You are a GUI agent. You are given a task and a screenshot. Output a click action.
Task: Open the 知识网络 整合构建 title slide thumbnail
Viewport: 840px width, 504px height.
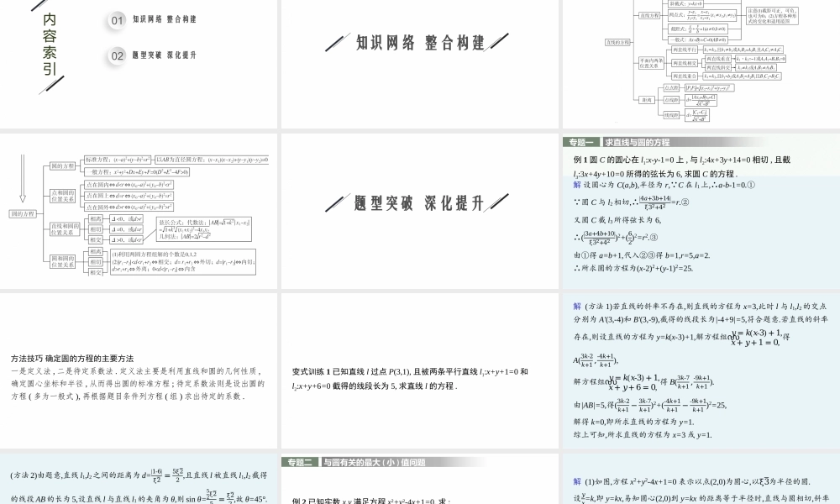(x=419, y=64)
